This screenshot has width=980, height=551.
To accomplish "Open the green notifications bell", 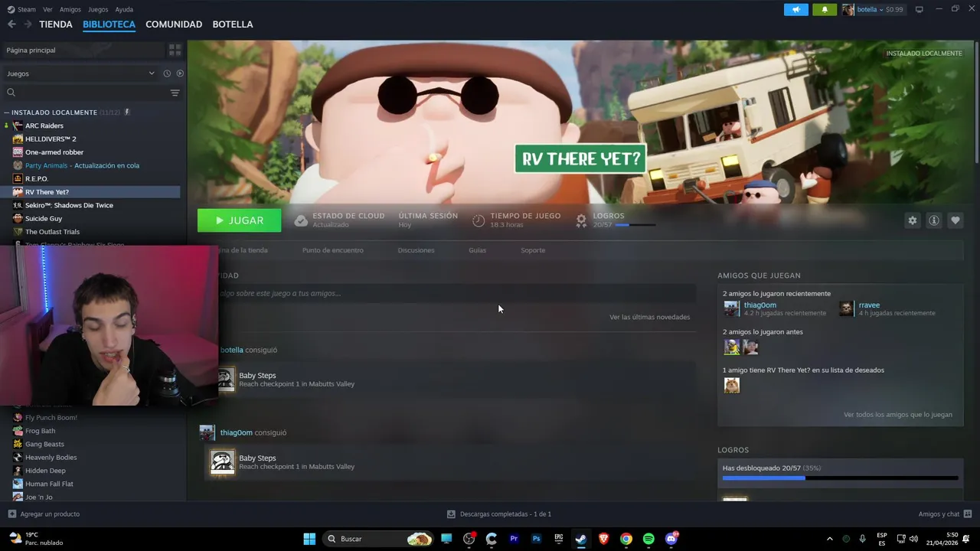I will tap(825, 9).
